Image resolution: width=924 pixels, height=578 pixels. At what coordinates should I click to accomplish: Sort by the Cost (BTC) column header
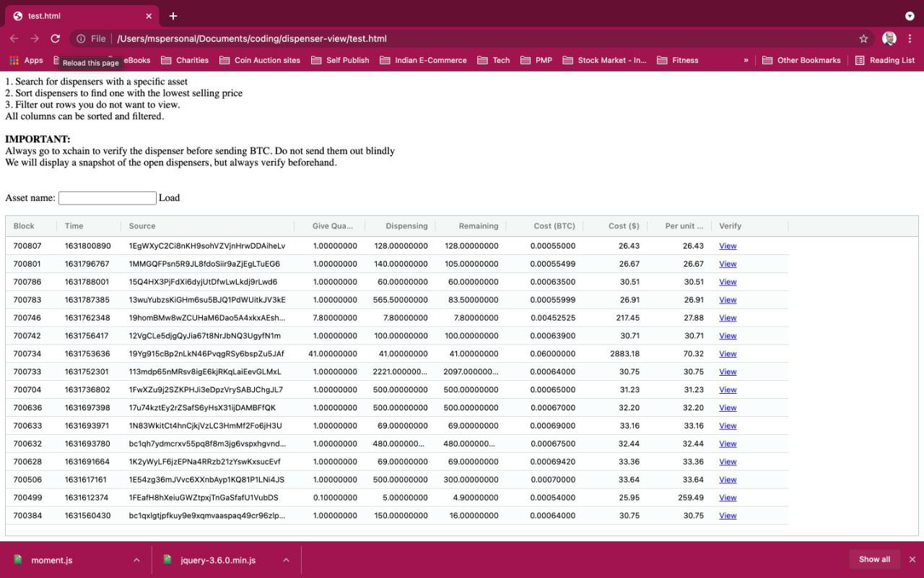[x=554, y=226]
